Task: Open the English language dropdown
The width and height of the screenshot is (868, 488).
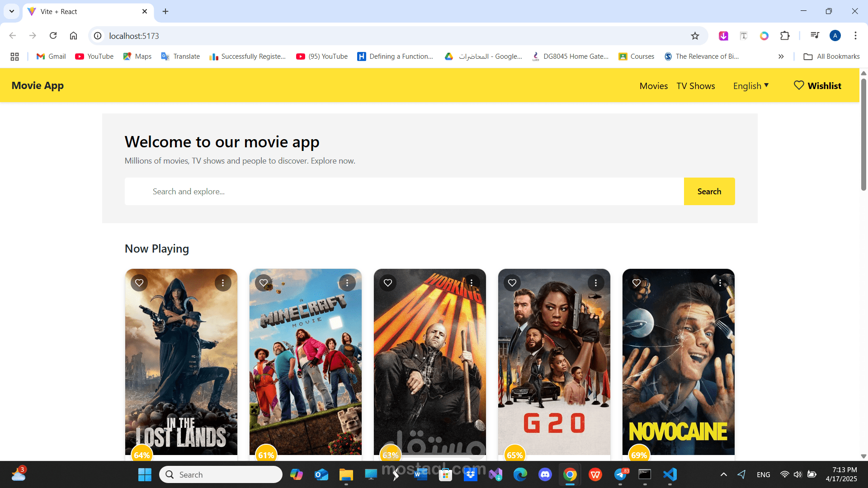Action: click(750, 86)
